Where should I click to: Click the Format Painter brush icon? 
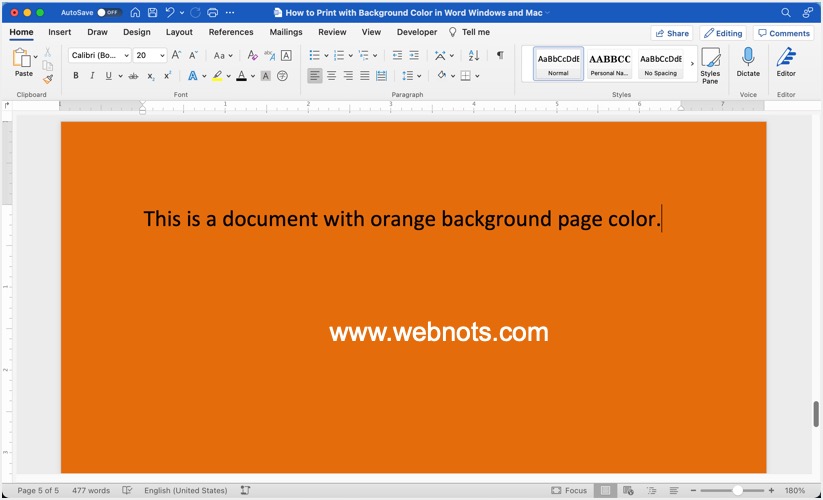47,80
